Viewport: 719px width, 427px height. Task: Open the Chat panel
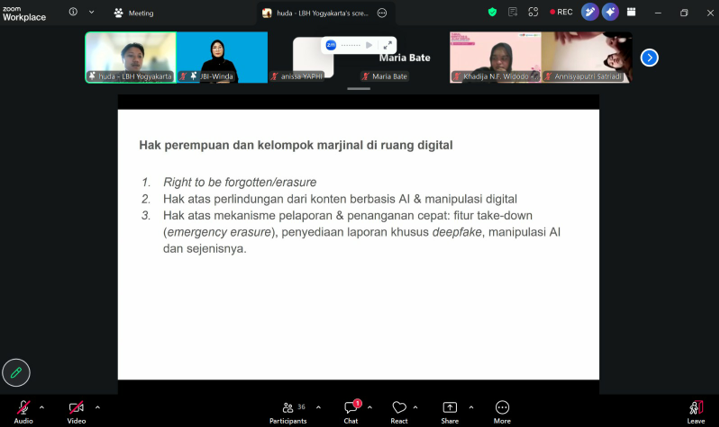coord(351,412)
